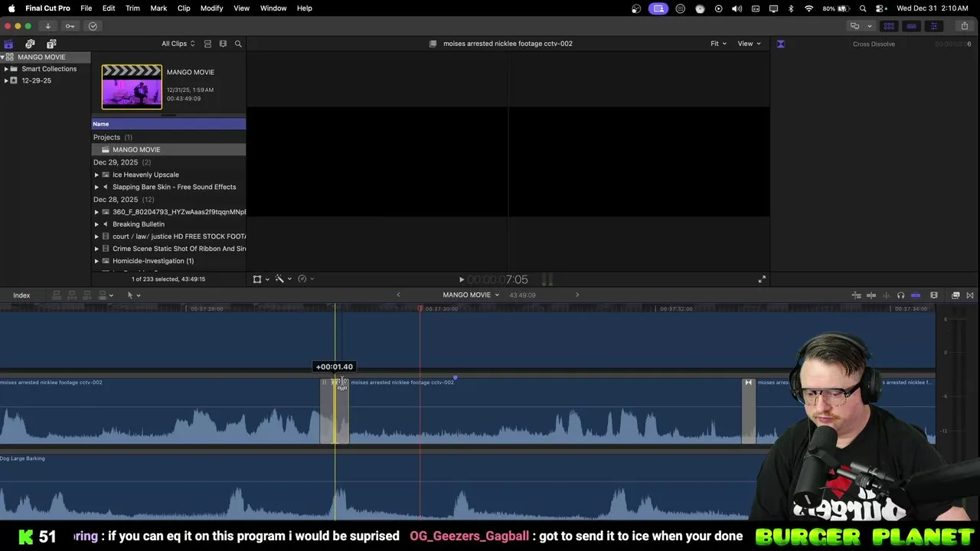
Task: Click Connect clip to primary storyline icon
Action: 57,295
